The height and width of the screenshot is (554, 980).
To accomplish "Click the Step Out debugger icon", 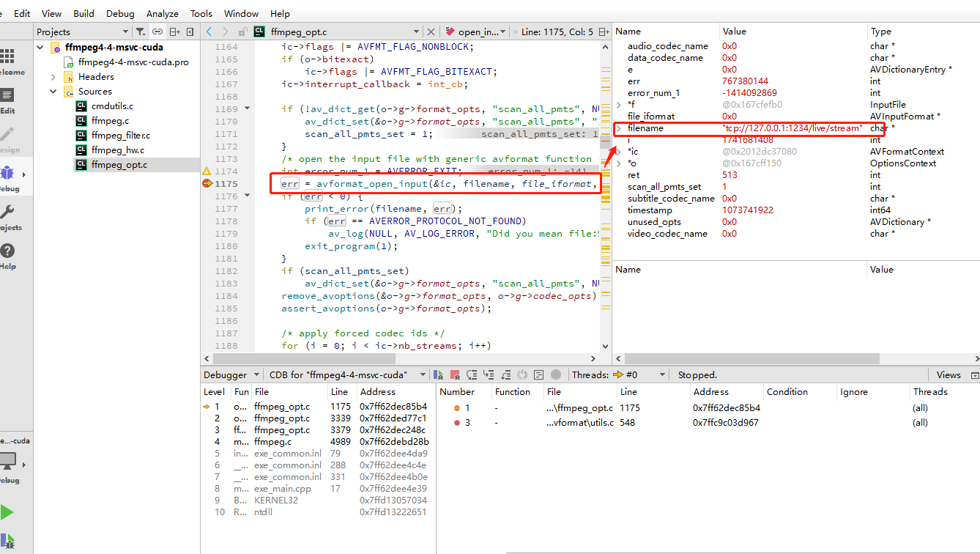I will pyautogui.click(x=506, y=374).
